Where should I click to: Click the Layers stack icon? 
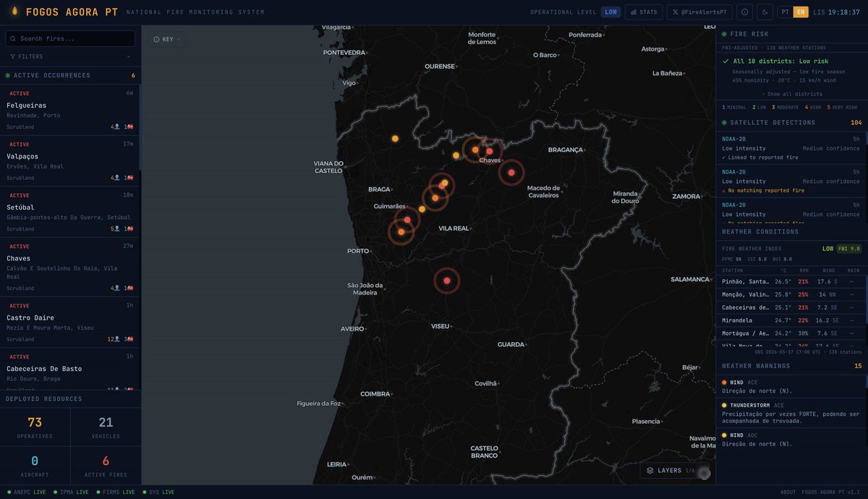(x=650, y=471)
